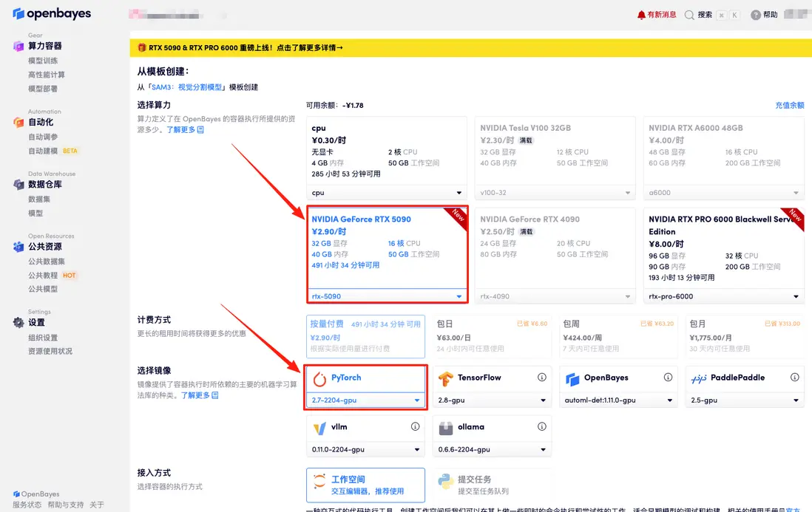
Task: Open the SAM3: 视觉分割模型 template link
Action: point(186,87)
